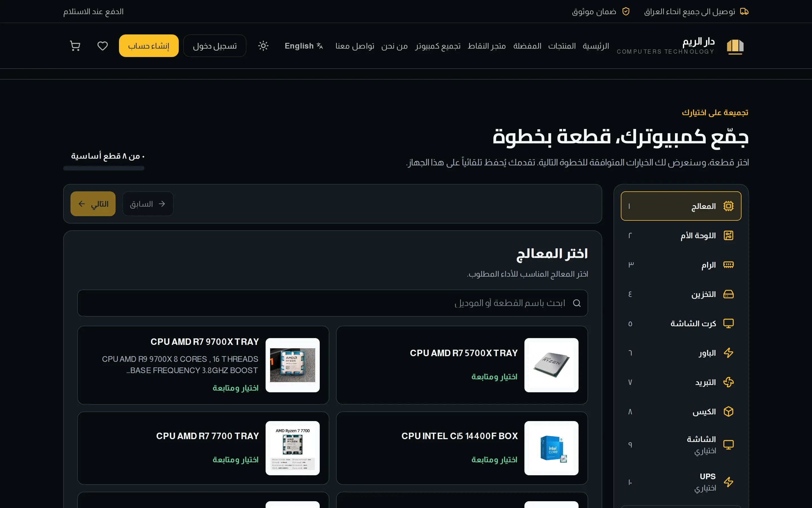Open the المنتجات products menu item
This screenshot has width=812, height=508.
[x=562, y=46]
